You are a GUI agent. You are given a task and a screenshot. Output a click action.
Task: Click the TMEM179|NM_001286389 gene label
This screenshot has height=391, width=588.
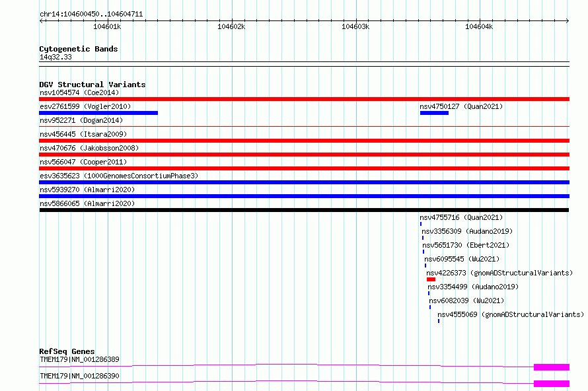click(x=79, y=359)
